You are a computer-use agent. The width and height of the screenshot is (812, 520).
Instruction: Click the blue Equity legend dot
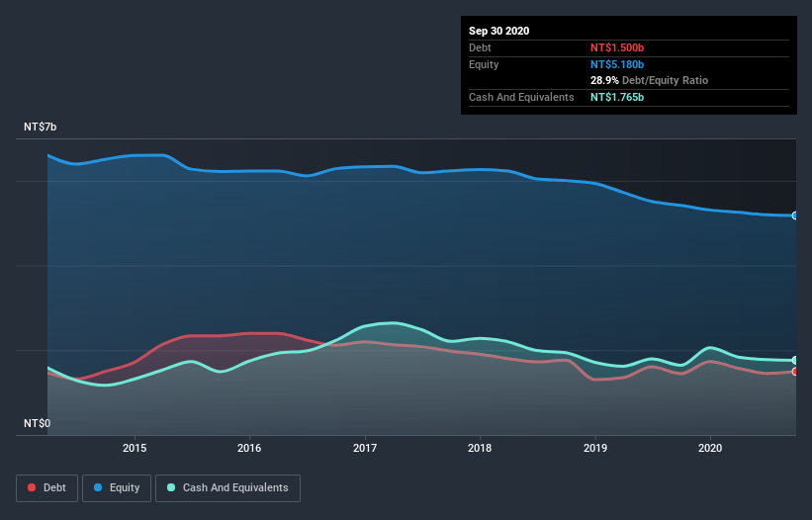[98, 487]
